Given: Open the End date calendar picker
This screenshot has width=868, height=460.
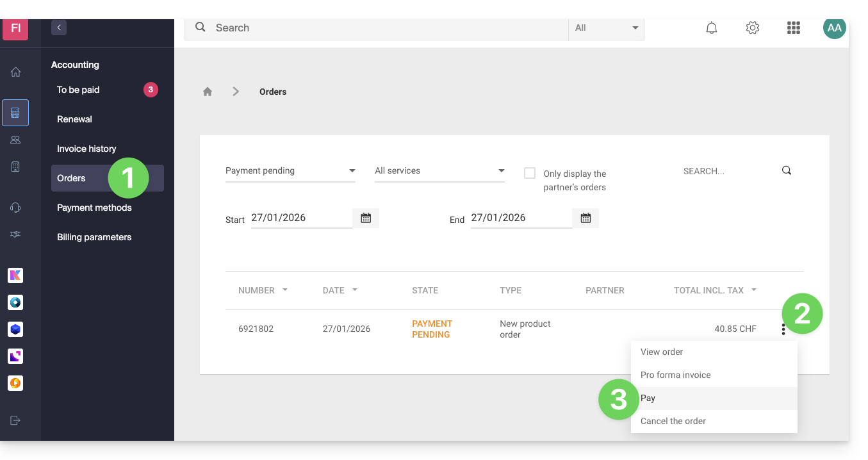Looking at the screenshot, I should click(x=585, y=218).
